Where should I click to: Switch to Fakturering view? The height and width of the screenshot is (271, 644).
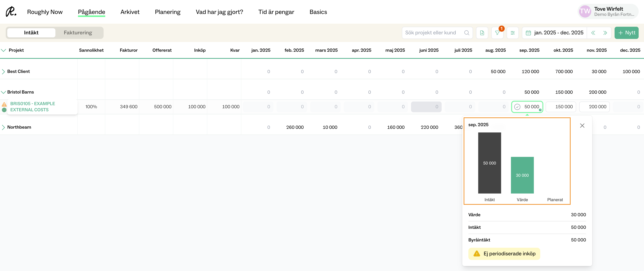[x=78, y=33]
